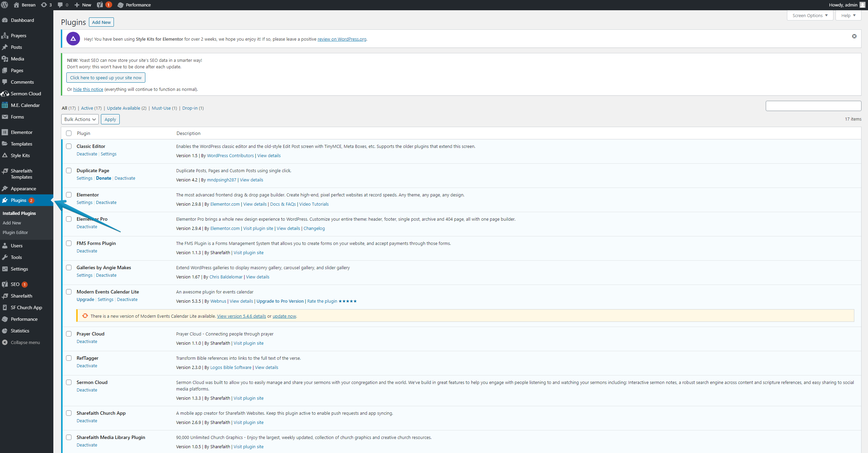Open Style Kits sidebar icon
This screenshot has height=453, width=868.
[5, 155]
